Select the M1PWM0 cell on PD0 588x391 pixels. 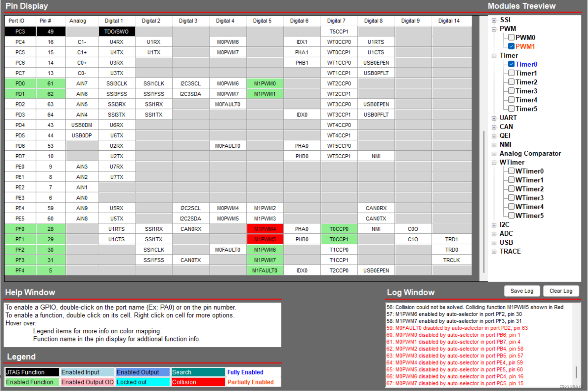[265, 83]
